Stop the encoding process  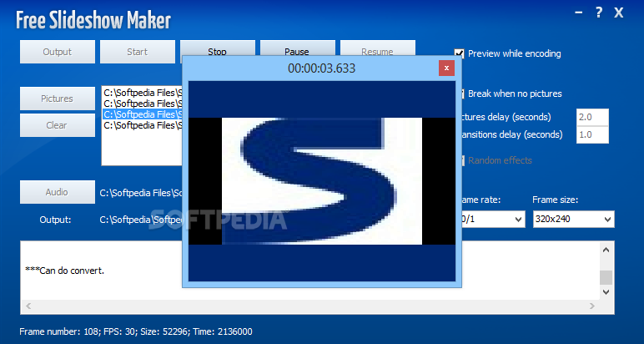pyautogui.click(x=217, y=48)
